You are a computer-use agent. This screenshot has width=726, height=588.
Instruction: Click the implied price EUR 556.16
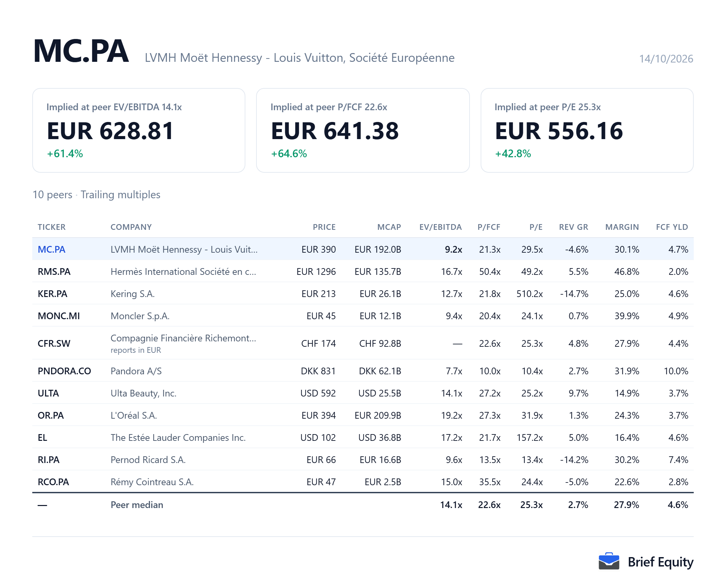[559, 131]
